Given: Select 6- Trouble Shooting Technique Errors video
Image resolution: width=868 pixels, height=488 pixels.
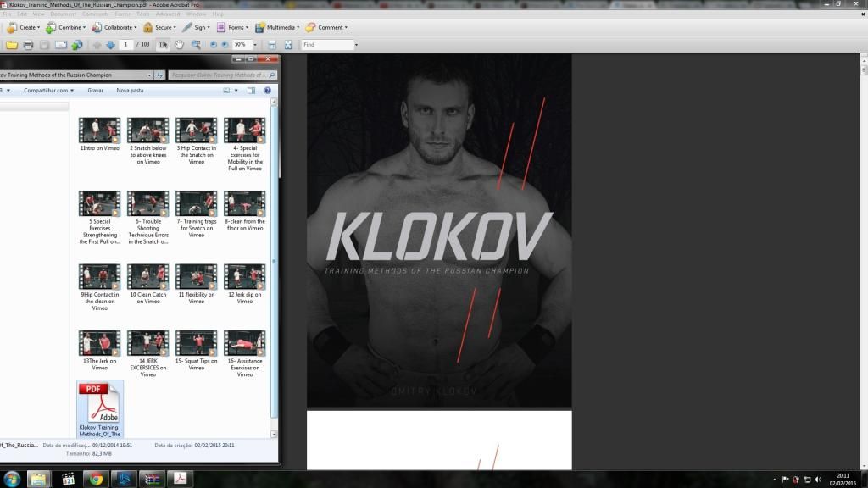Looking at the screenshot, I should click(x=147, y=218).
